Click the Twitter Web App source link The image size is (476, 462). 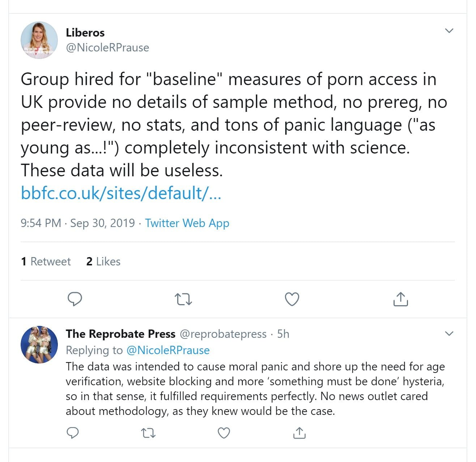187,223
